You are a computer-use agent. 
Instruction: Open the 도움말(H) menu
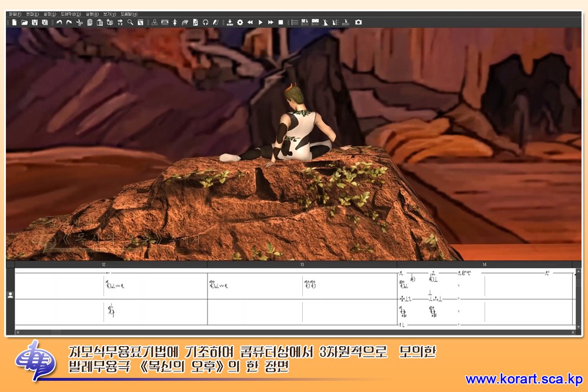[129, 14]
